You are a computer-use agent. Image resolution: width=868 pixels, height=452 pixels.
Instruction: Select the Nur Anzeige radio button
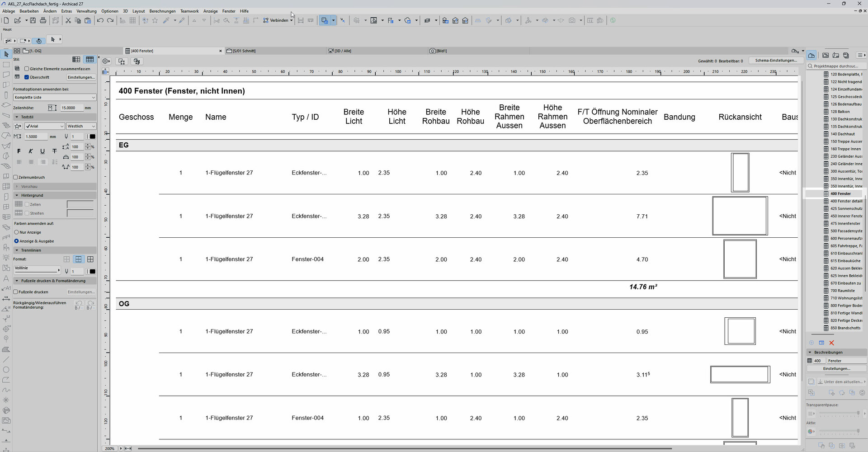click(17, 232)
